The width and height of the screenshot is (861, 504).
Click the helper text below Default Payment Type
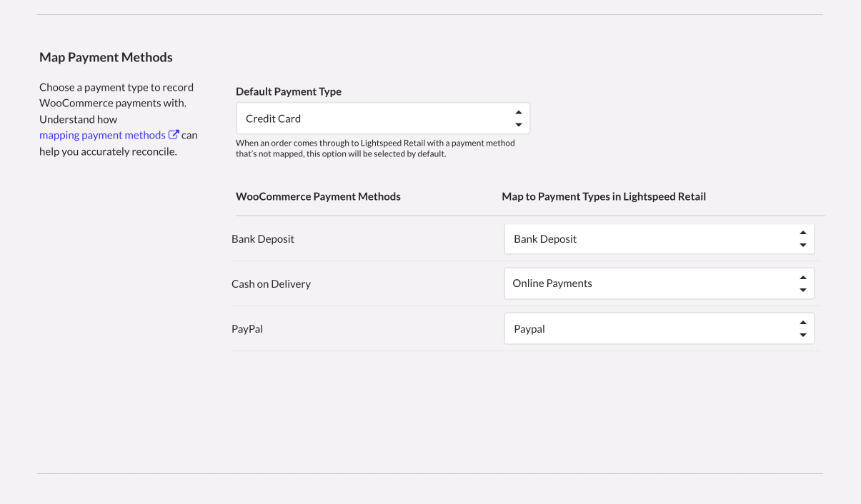(375, 148)
